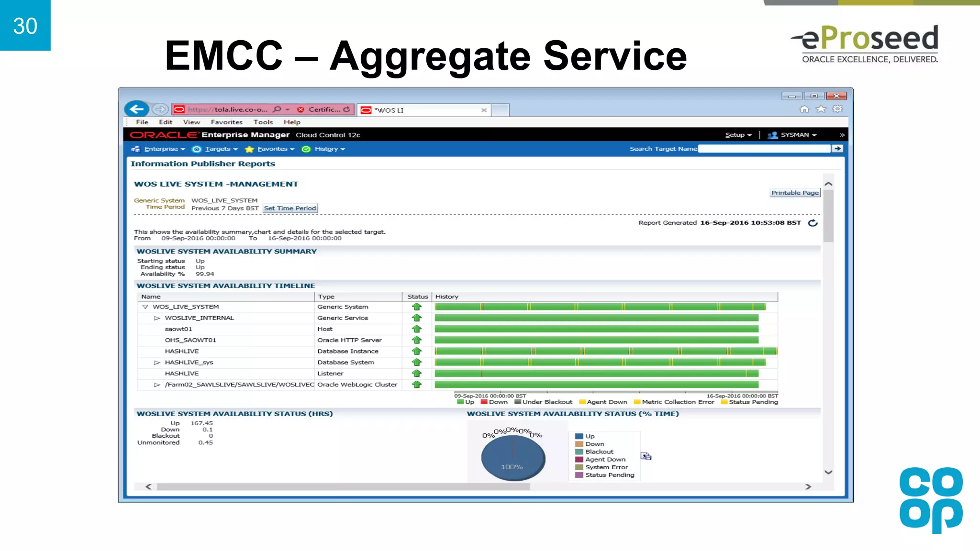Open the SYSMAN user dropdown
Image resolution: width=980 pixels, height=551 pixels.
point(792,135)
